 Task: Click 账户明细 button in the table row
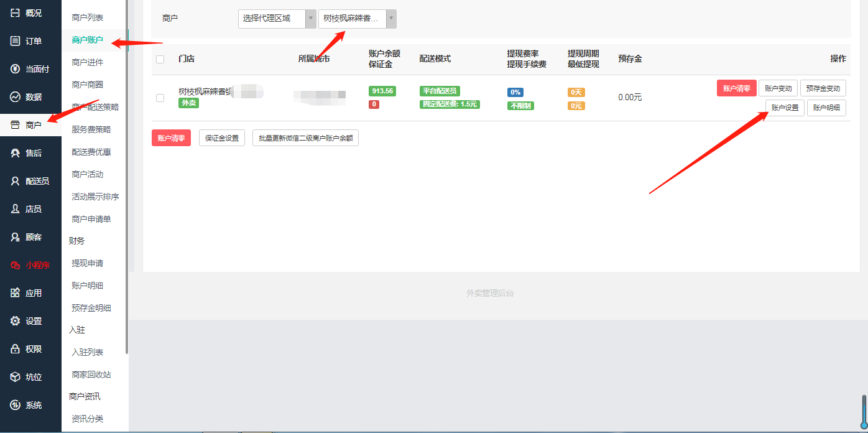tap(826, 108)
